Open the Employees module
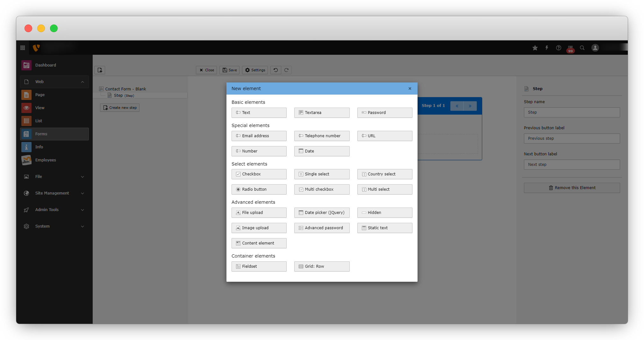644x340 pixels. pos(46,160)
